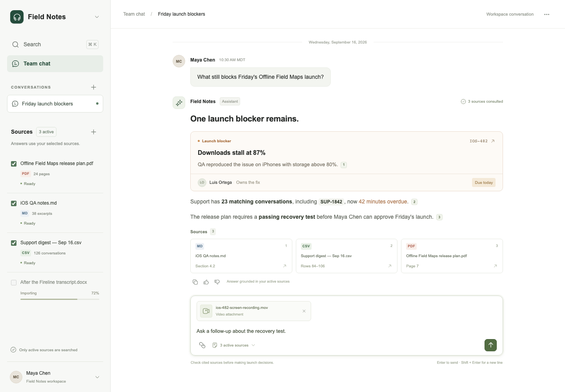The image size is (565, 392).
Task: Add a new source with plus icon
Action: pos(93,132)
